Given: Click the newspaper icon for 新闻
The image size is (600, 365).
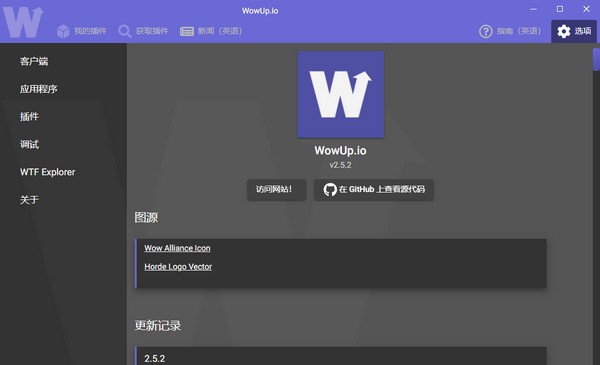Looking at the screenshot, I should pos(187,31).
